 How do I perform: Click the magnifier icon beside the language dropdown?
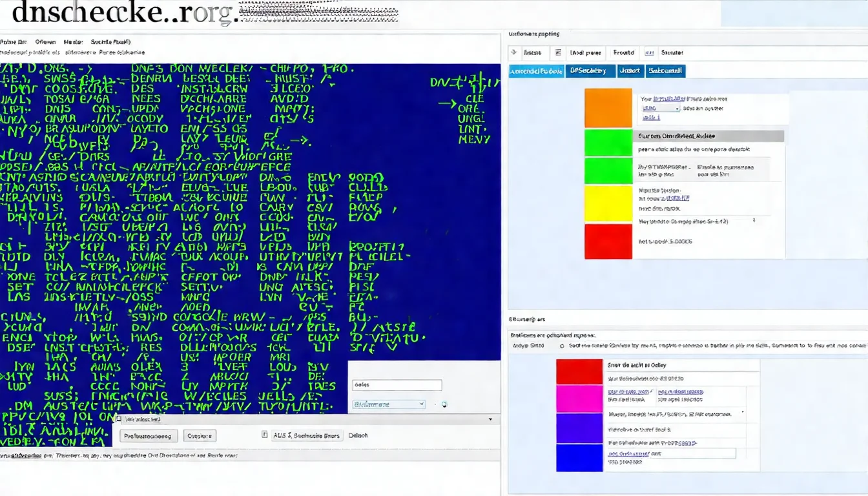(444, 404)
